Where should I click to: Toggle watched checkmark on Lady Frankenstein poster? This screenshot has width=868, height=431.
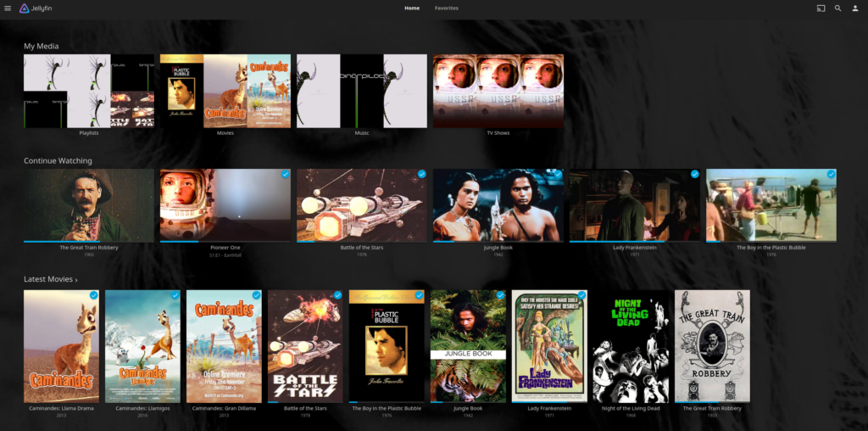click(x=582, y=295)
